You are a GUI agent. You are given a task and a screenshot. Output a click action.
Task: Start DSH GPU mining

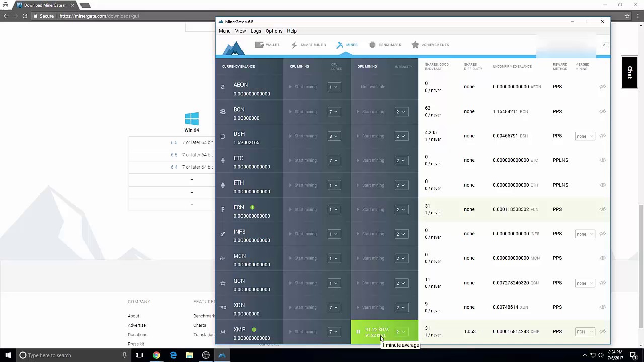pyautogui.click(x=370, y=136)
